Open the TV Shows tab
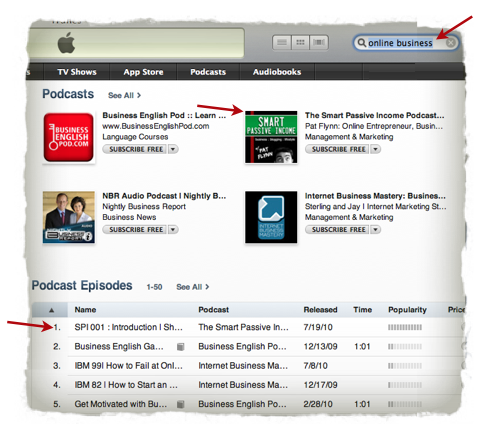 77,72
